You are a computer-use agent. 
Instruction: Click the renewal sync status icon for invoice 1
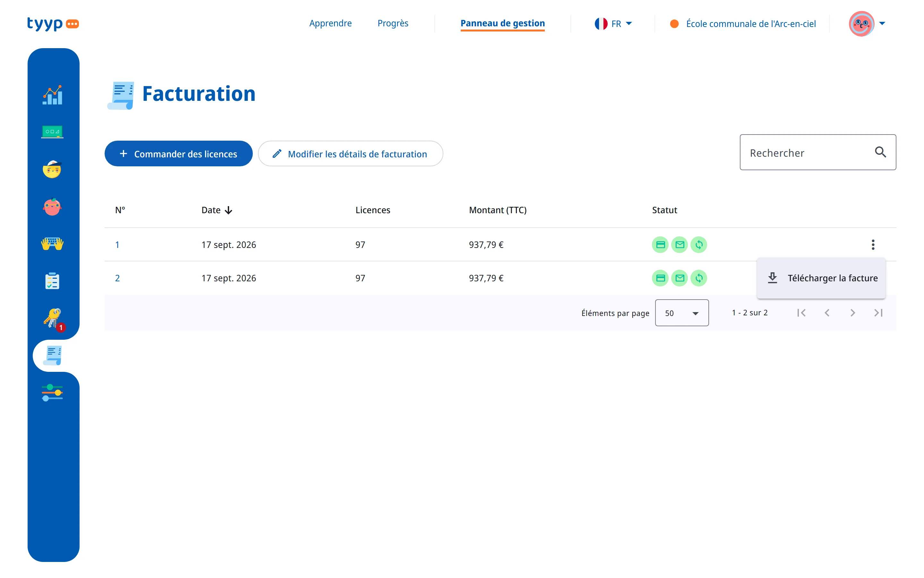699,245
